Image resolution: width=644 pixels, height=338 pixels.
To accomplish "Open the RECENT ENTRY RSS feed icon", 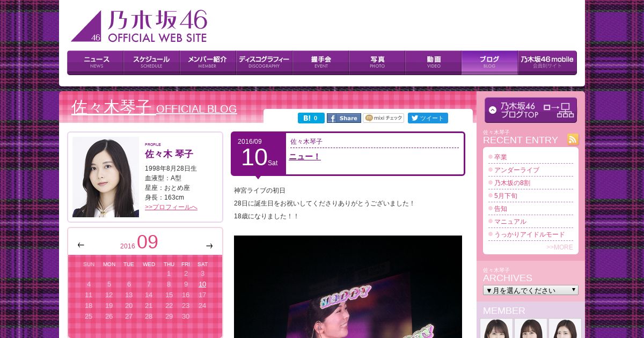I will tap(573, 139).
